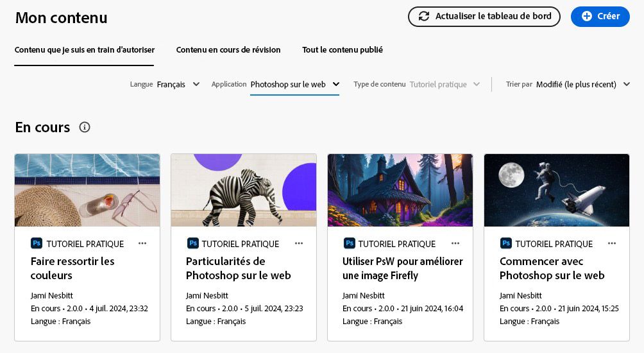Open more options for Utiliser PsW card
This screenshot has width=644, height=353.
point(455,243)
